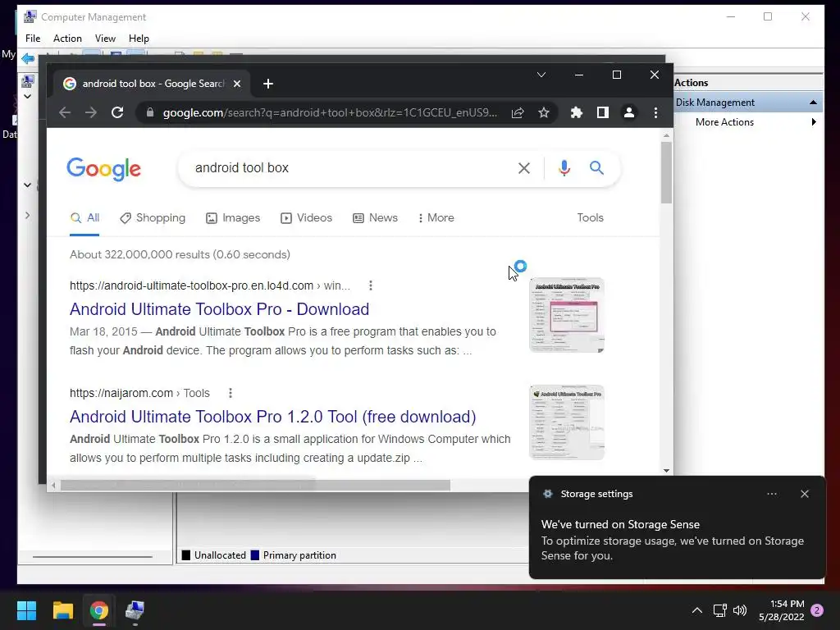Go to the Google logo homepage
This screenshot has width=840, height=630.
pyautogui.click(x=104, y=169)
